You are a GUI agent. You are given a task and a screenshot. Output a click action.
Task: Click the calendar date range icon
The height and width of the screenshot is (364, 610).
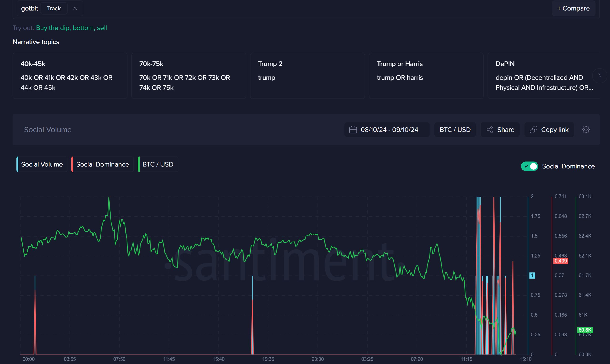coord(354,129)
